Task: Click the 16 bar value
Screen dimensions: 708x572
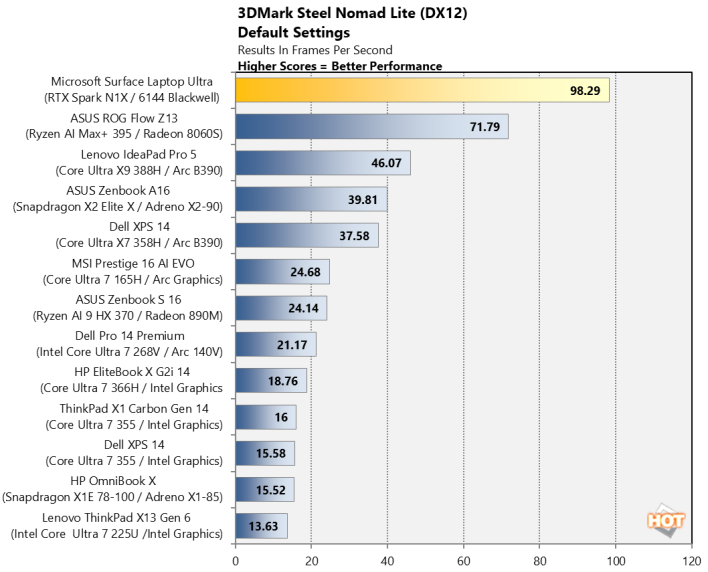Action: point(281,417)
